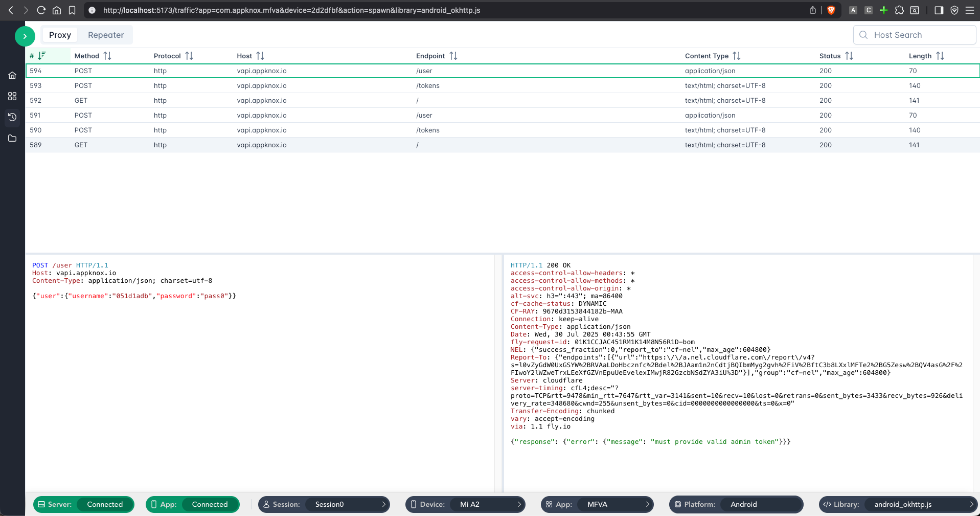The width and height of the screenshot is (980, 516).
Task: Click the Date response header line
Action: [580, 334]
